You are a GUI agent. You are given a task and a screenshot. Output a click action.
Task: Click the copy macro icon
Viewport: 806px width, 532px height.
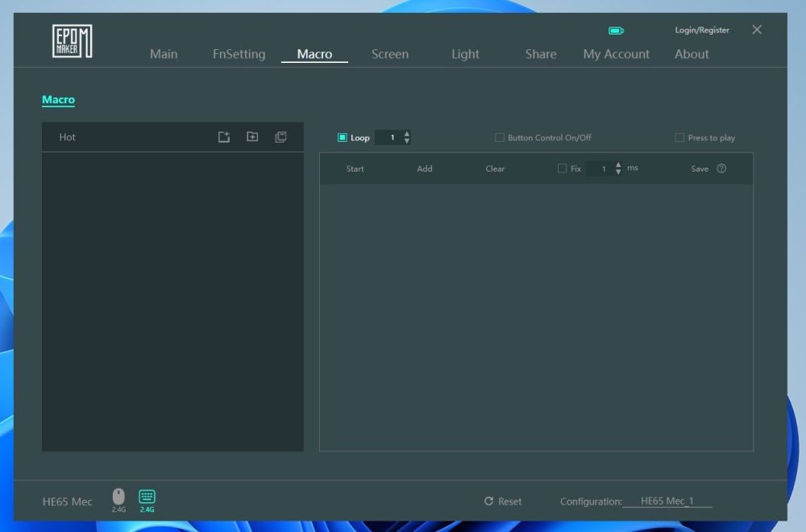(280, 137)
